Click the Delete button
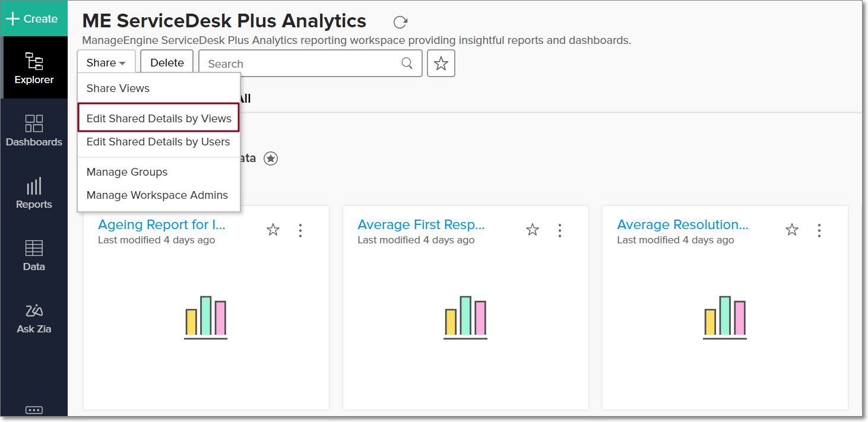 pos(167,63)
